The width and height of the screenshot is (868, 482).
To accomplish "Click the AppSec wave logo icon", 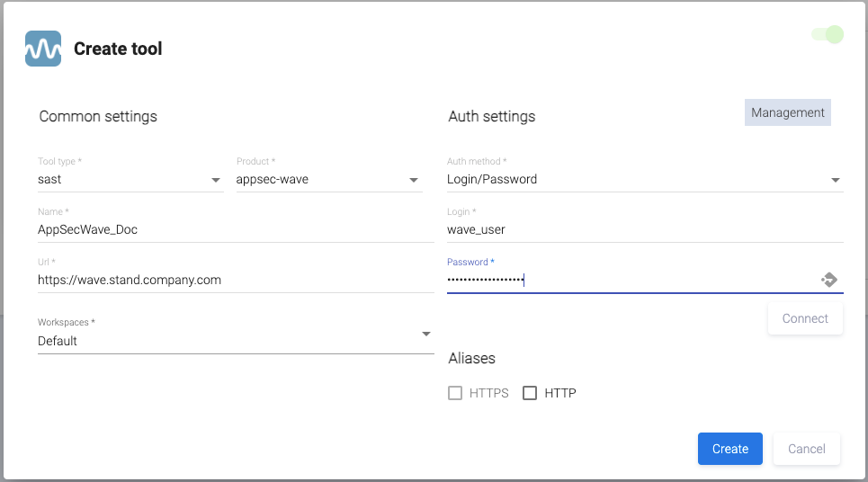I will tap(43, 49).
